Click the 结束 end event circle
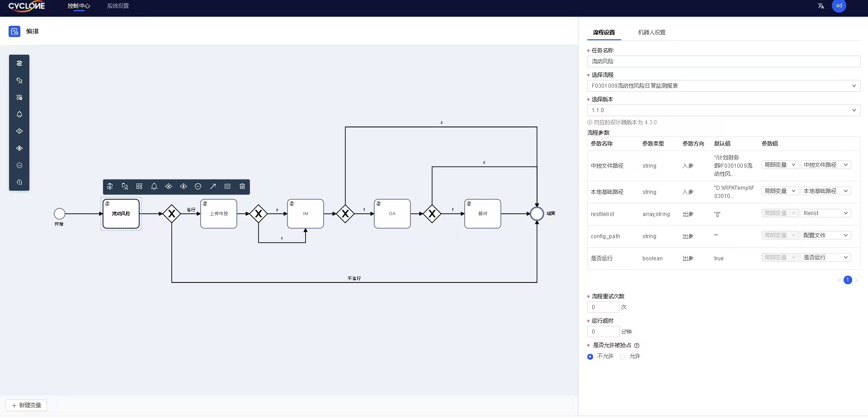This screenshot has width=868, height=418. pos(537,214)
